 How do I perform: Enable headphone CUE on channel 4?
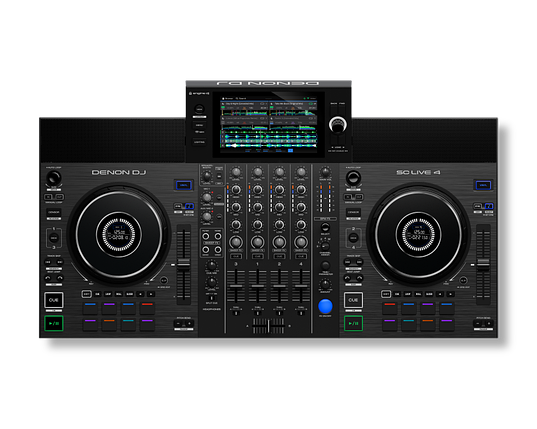pos(301,256)
